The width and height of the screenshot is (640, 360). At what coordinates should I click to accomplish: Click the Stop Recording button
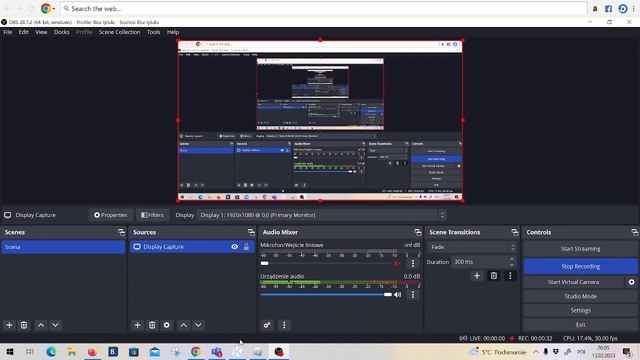(580, 267)
